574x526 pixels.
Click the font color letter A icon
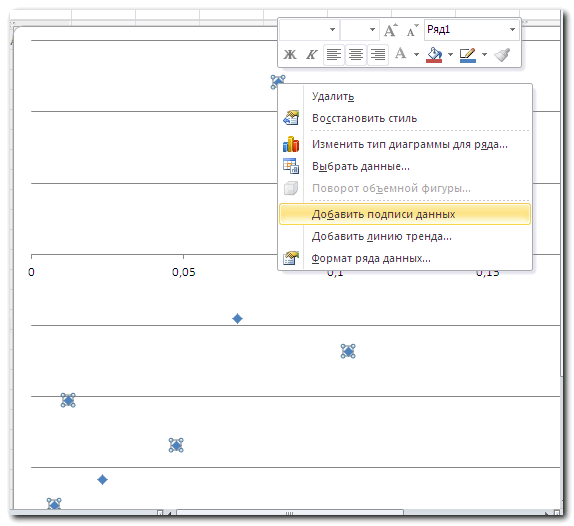pos(400,54)
